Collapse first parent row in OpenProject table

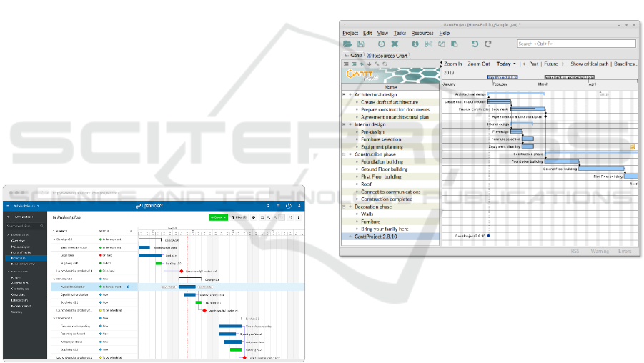54,239
